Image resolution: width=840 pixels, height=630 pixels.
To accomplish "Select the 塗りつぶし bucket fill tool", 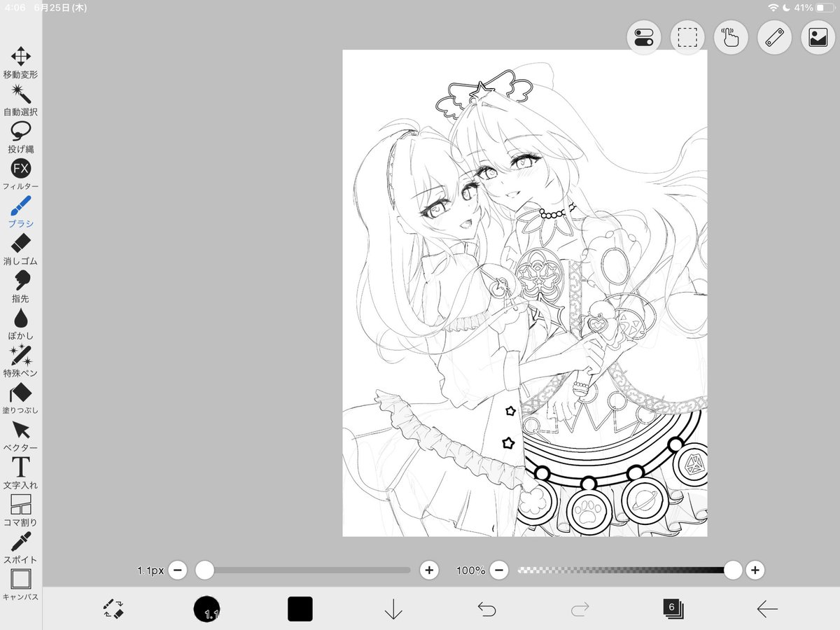I will [21, 399].
